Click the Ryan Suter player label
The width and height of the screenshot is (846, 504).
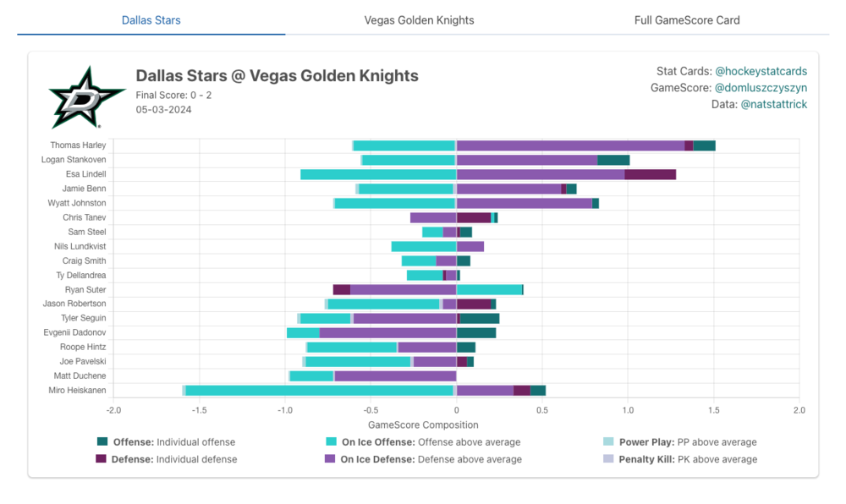click(x=85, y=289)
